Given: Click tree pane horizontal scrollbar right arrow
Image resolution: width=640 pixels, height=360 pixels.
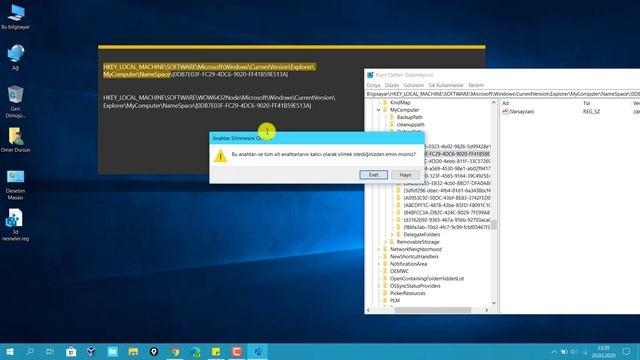Looking at the screenshot, I should (x=487, y=310).
